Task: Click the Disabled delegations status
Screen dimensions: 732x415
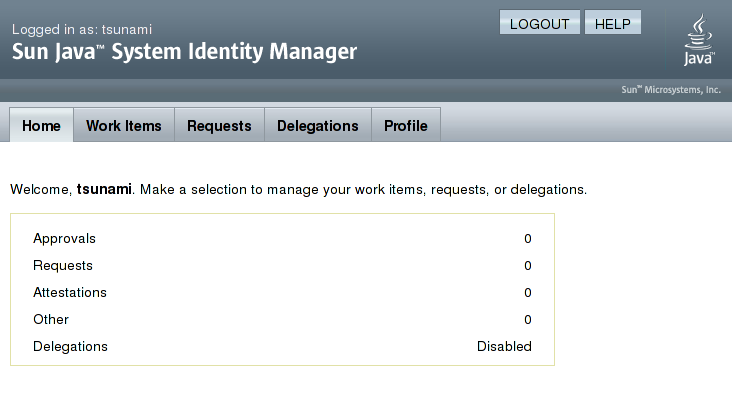Action: point(504,346)
